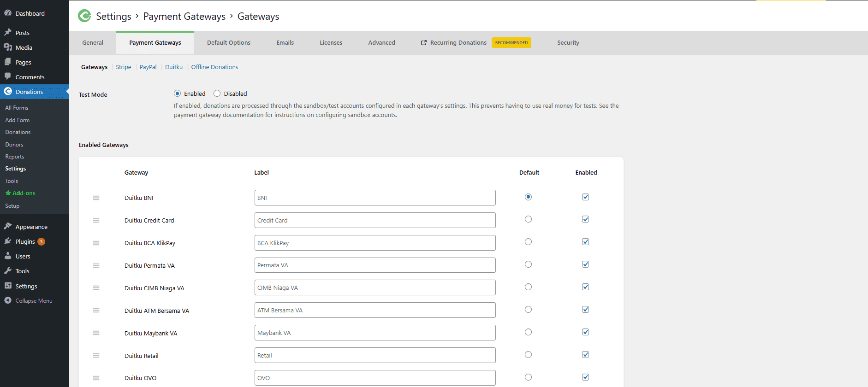Click the GiveWP logo icon in header

click(84, 16)
